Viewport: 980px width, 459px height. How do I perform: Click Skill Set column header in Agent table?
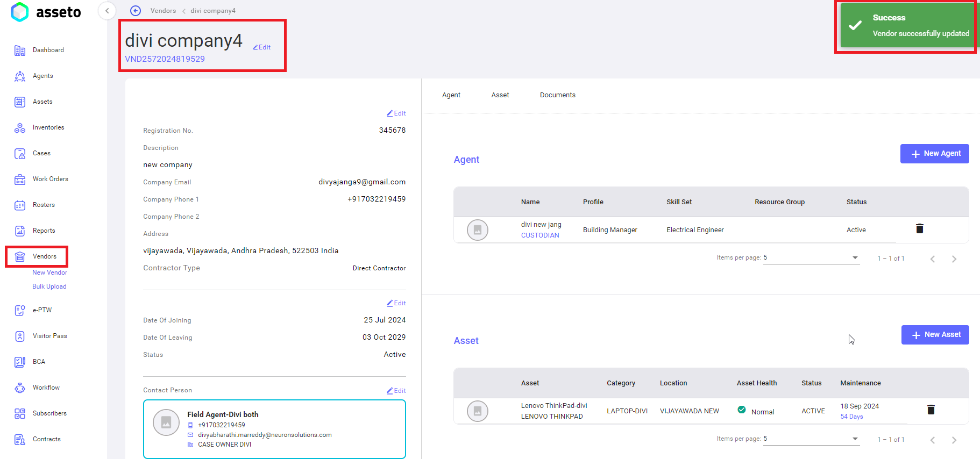[679, 202]
